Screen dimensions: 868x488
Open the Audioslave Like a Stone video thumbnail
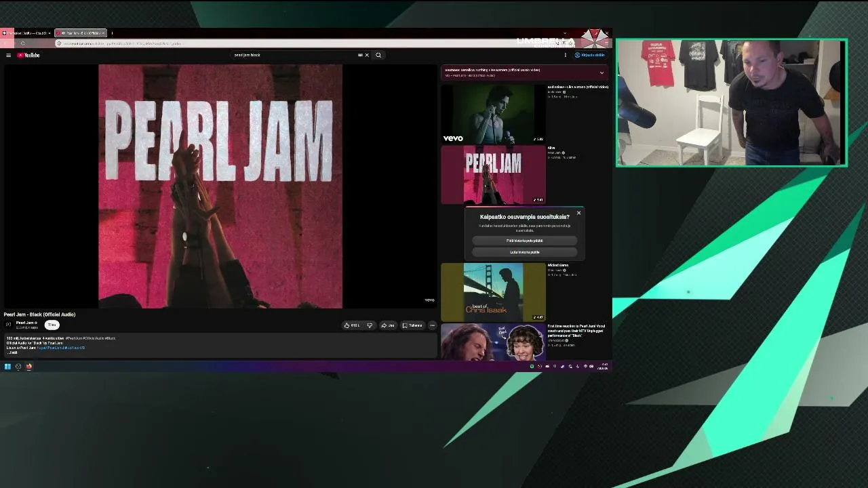point(493,113)
